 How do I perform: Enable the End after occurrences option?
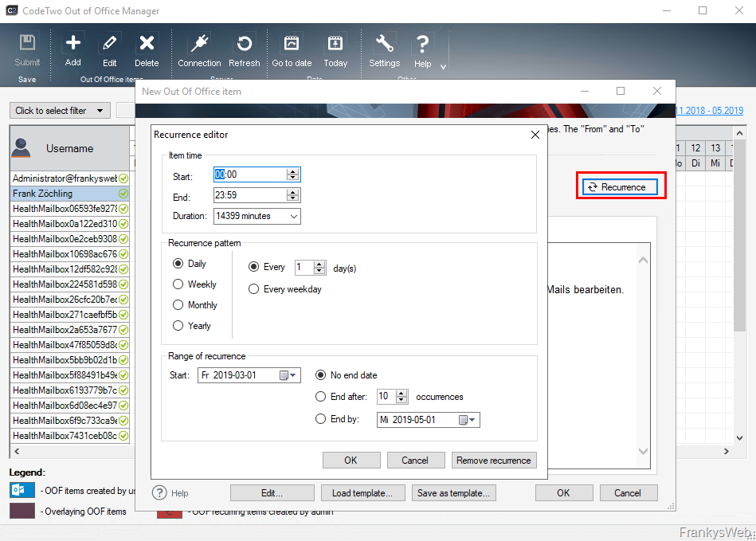(x=321, y=397)
